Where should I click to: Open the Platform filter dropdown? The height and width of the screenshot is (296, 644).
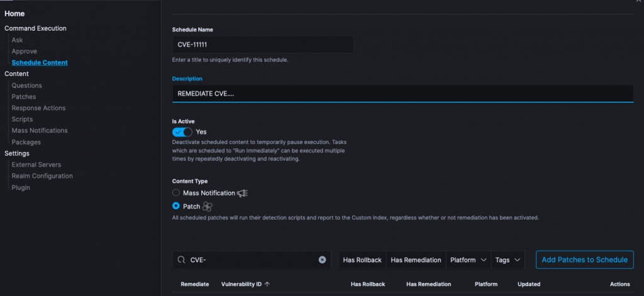469,260
